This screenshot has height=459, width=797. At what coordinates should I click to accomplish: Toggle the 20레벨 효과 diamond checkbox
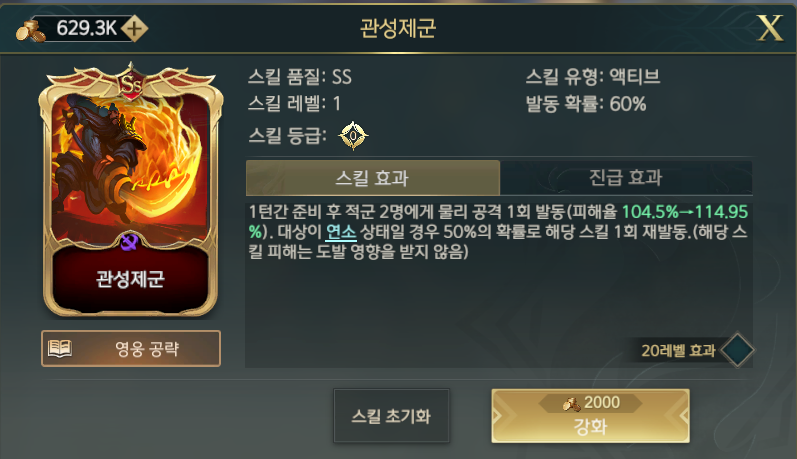pos(737,350)
